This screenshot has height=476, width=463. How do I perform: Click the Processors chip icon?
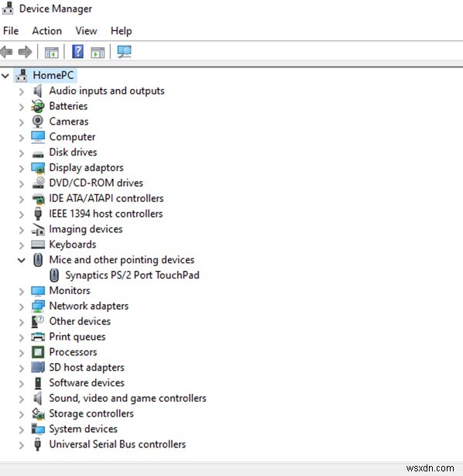click(38, 352)
